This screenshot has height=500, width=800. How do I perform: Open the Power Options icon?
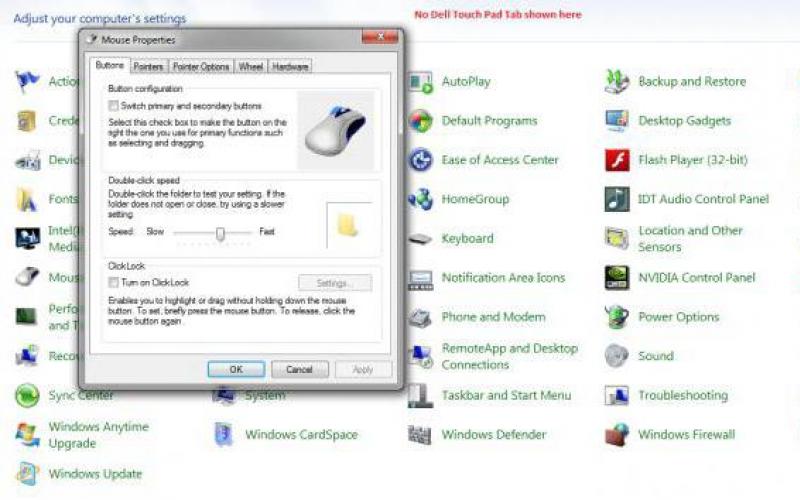617,317
